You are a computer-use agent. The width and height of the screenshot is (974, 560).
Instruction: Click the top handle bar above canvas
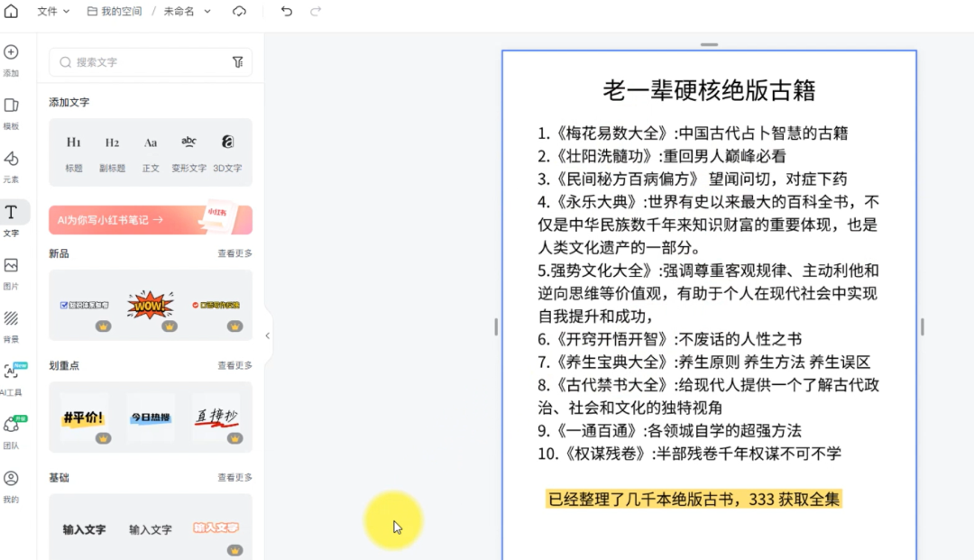tap(709, 45)
